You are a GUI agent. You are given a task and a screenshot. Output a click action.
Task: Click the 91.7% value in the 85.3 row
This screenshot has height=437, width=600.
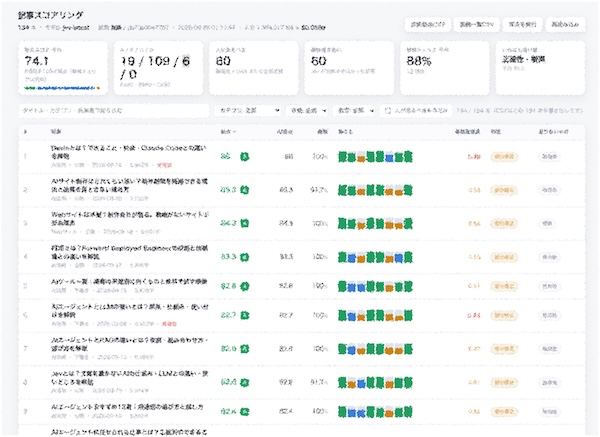(x=318, y=190)
